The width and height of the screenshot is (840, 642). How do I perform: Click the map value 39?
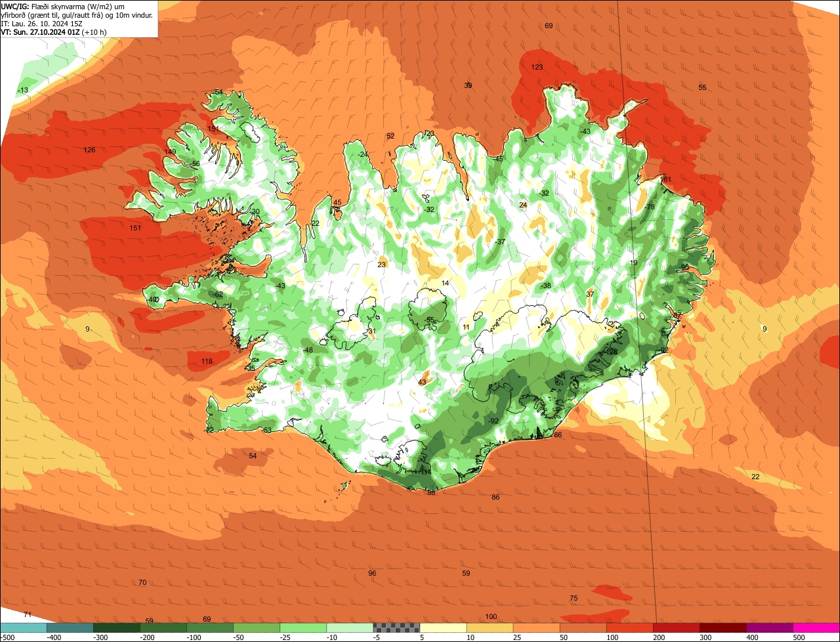click(x=468, y=86)
